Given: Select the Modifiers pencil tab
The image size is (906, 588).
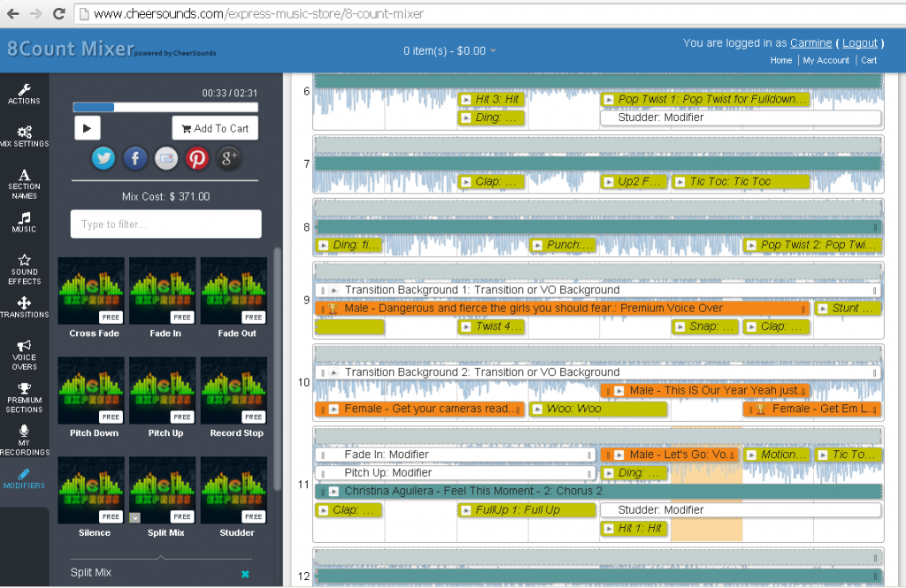Looking at the screenshot, I should [24, 479].
